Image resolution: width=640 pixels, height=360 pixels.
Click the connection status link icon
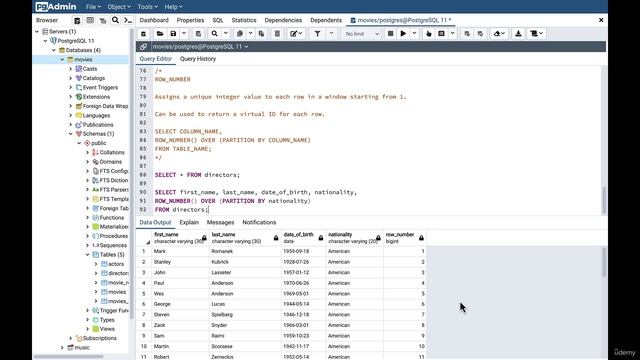tap(143, 47)
